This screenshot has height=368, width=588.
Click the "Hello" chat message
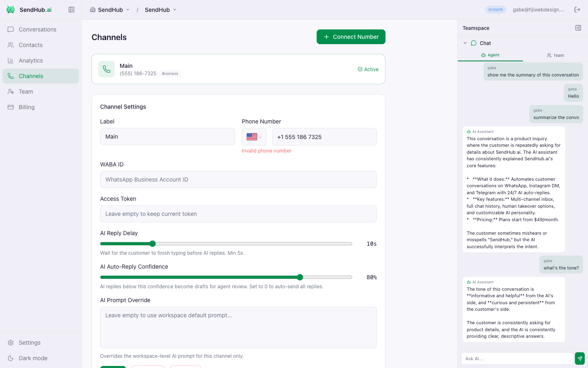click(x=573, y=93)
